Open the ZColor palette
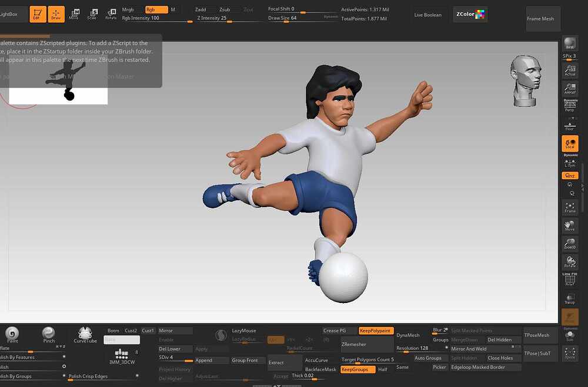 470,14
